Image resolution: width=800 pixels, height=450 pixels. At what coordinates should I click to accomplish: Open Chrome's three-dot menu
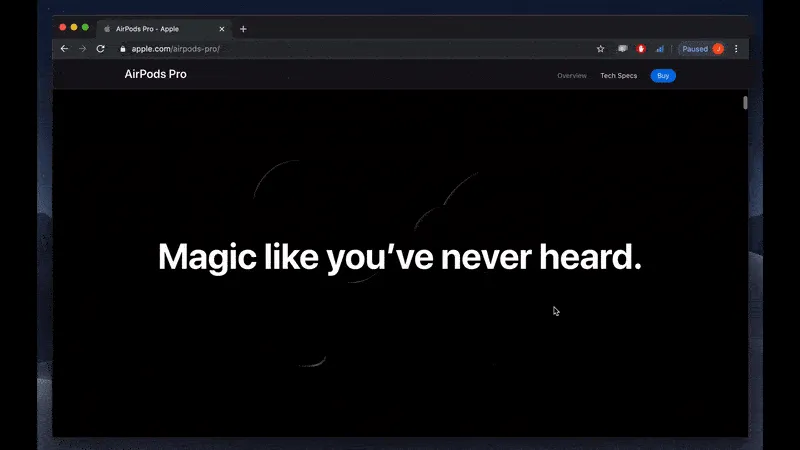click(x=736, y=49)
